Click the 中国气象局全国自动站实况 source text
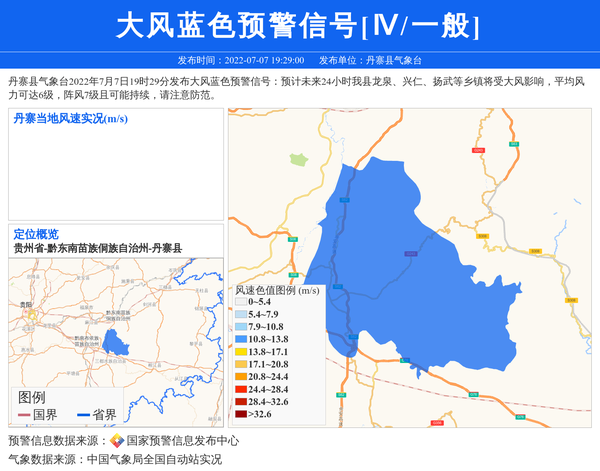Screen dimensions: 600x471 point(154,460)
